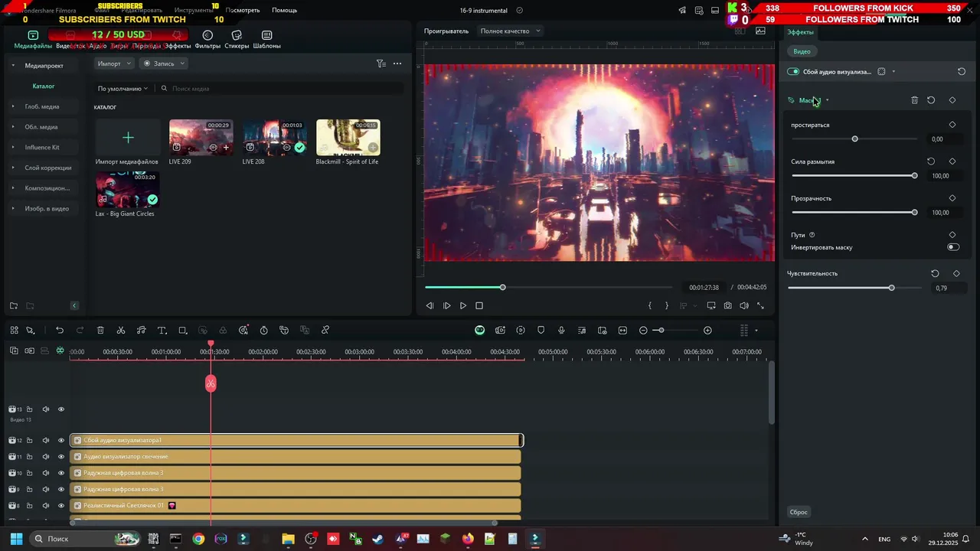
Task: Toggle visibility of track 13
Action: (61, 409)
